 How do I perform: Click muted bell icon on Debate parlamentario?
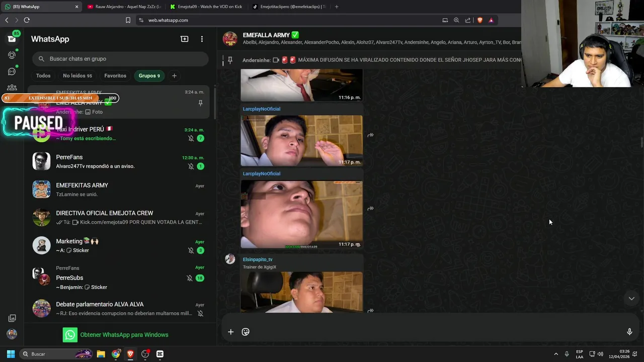(200, 313)
